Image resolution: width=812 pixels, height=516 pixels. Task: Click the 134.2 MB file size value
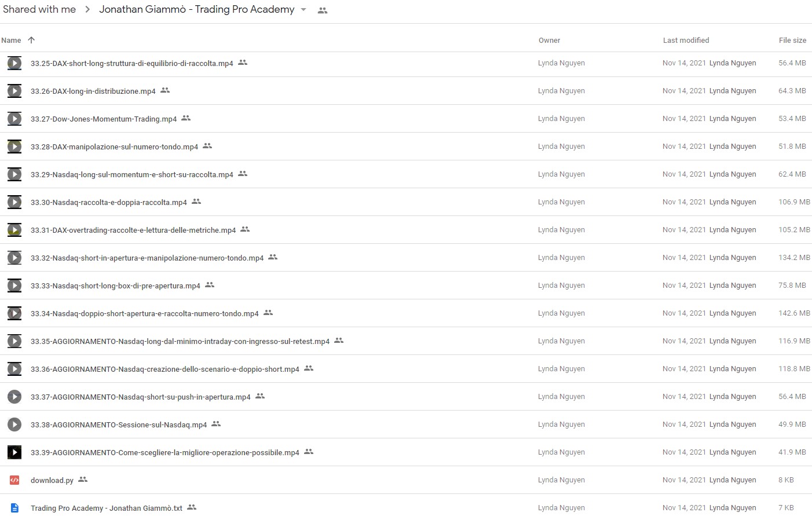pos(794,258)
